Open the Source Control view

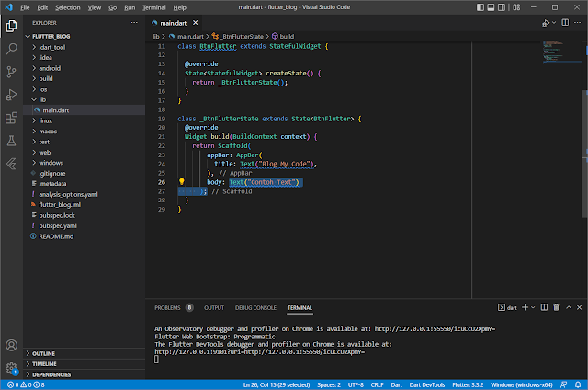(12, 70)
